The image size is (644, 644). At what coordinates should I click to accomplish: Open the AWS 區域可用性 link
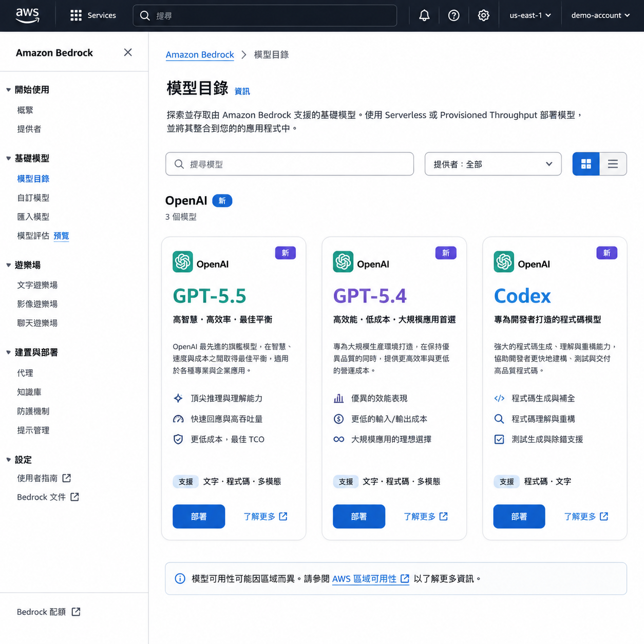click(371, 579)
